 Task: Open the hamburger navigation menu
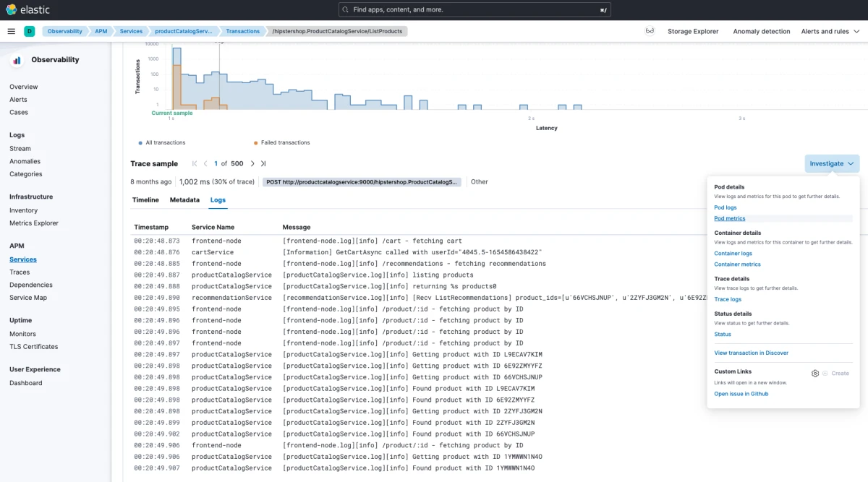pyautogui.click(x=11, y=31)
